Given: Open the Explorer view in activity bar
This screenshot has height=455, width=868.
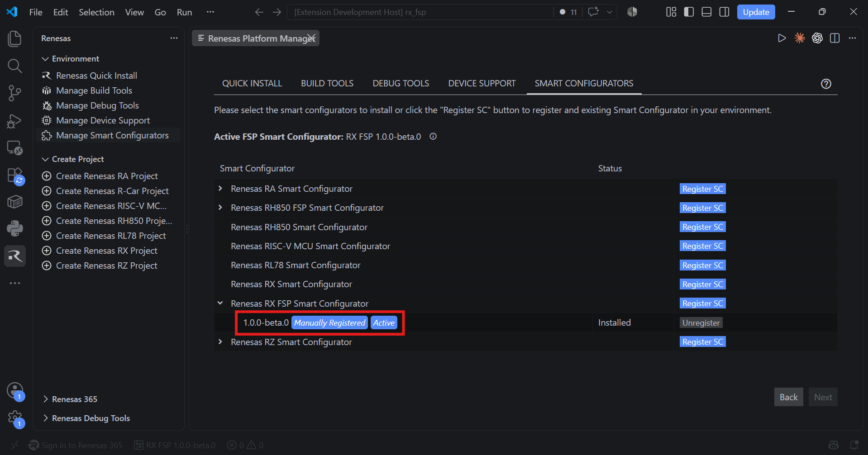Looking at the screenshot, I should pyautogui.click(x=14, y=38).
